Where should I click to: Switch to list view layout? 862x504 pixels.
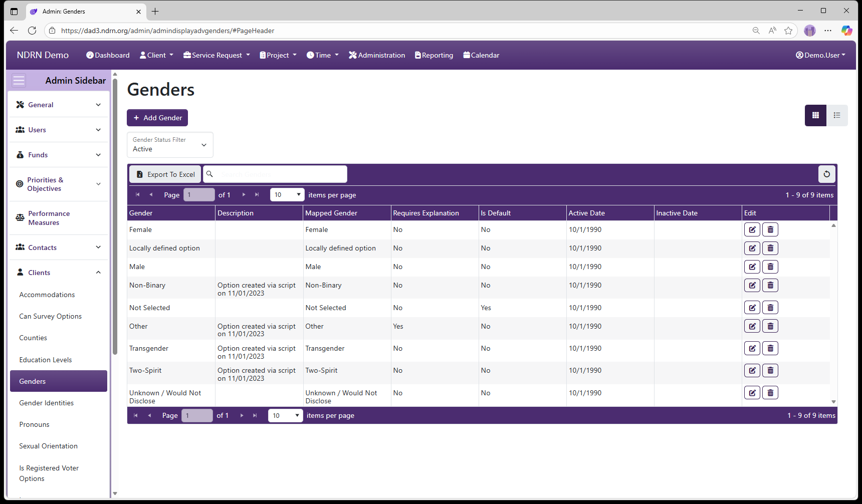point(837,115)
